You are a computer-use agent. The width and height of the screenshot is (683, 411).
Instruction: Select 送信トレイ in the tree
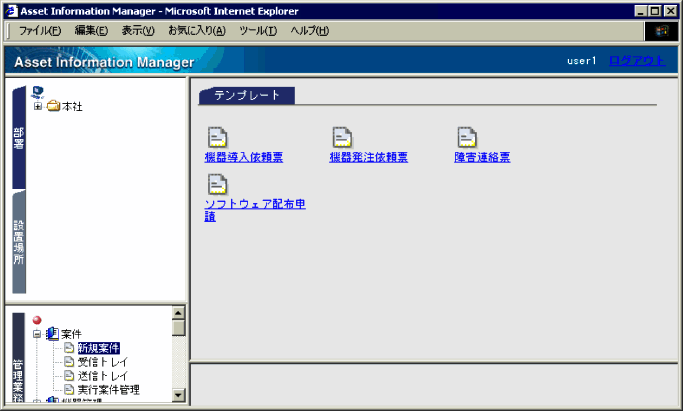coord(102,376)
